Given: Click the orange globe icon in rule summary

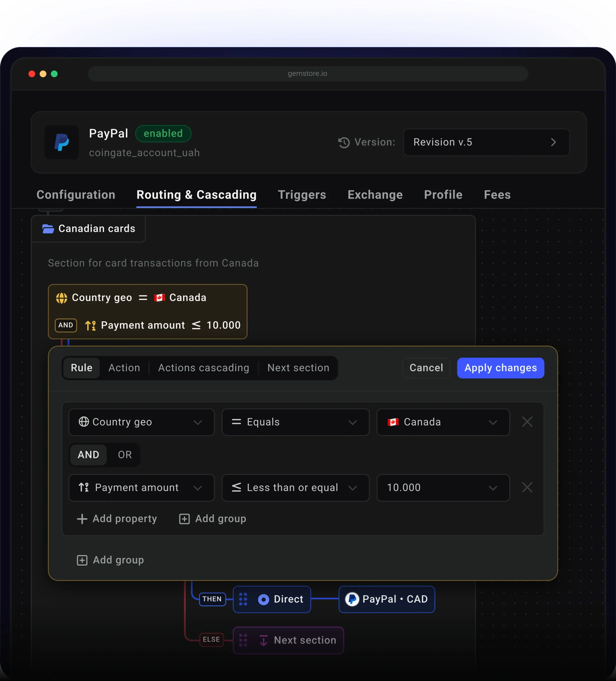Looking at the screenshot, I should coord(61,298).
